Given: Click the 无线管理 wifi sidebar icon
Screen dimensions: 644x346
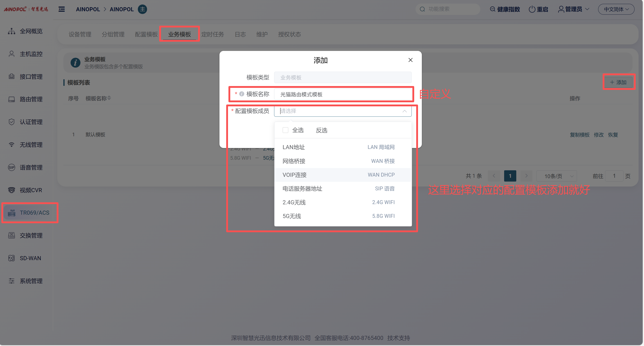Looking at the screenshot, I should (11, 145).
